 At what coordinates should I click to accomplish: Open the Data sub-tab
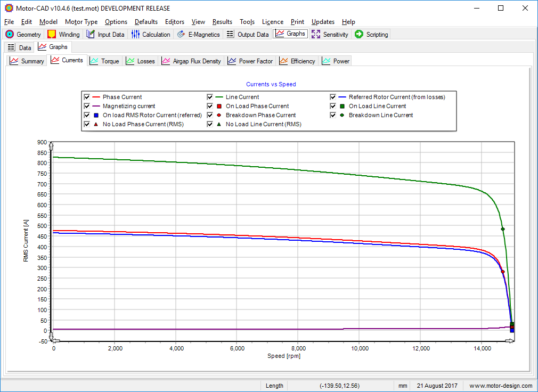(x=20, y=47)
